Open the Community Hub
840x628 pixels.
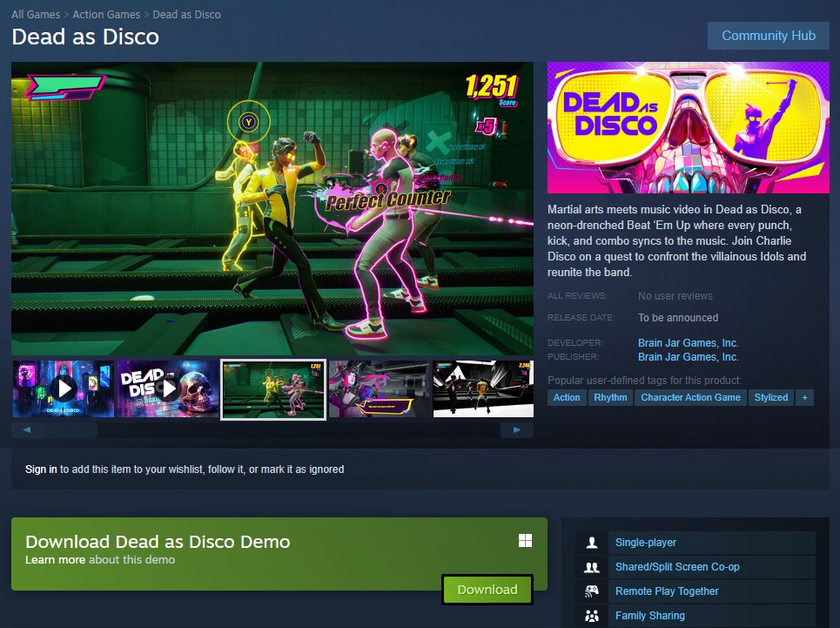pos(768,36)
